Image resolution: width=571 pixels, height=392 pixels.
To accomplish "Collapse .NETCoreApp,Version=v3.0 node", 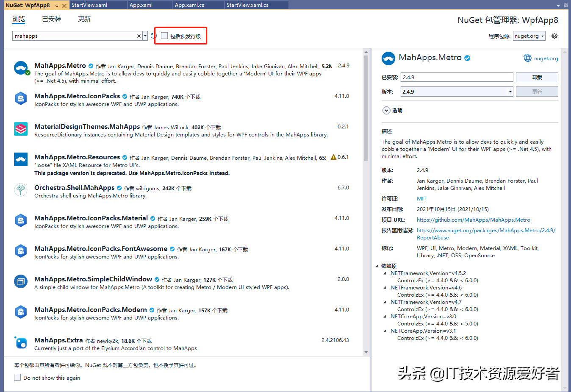I will pyautogui.click(x=385, y=317).
